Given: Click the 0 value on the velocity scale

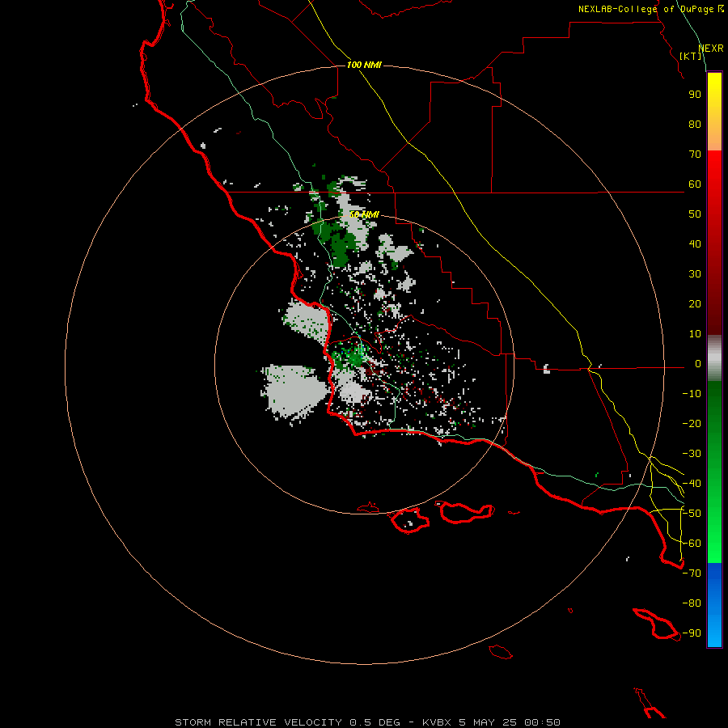Looking at the screenshot, I should pos(698,364).
